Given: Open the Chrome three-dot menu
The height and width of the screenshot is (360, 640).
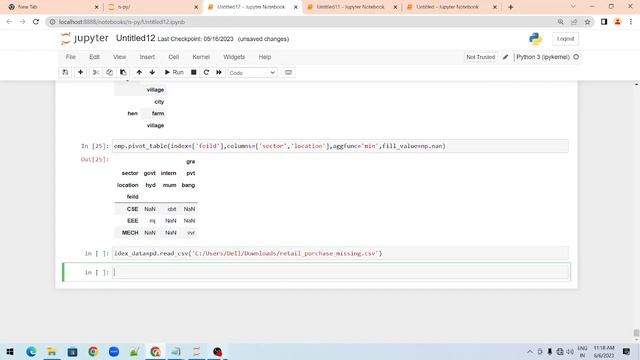Looking at the screenshot, I should click(x=631, y=22).
